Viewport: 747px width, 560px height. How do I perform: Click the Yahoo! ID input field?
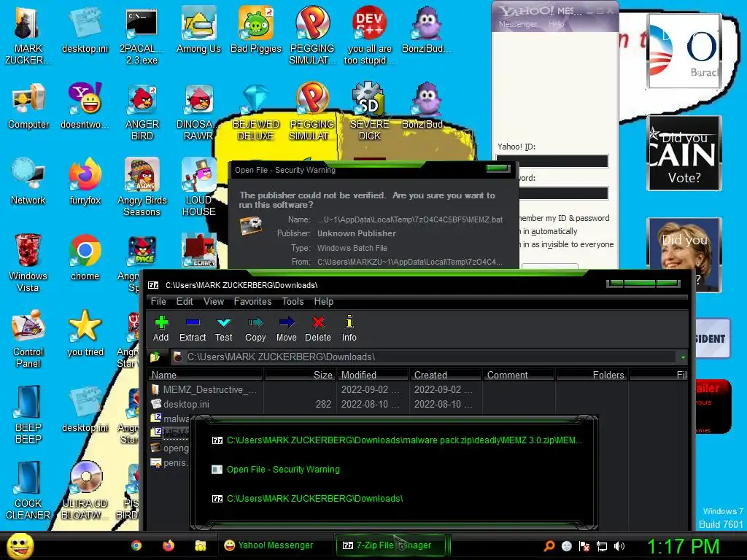click(x=552, y=161)
